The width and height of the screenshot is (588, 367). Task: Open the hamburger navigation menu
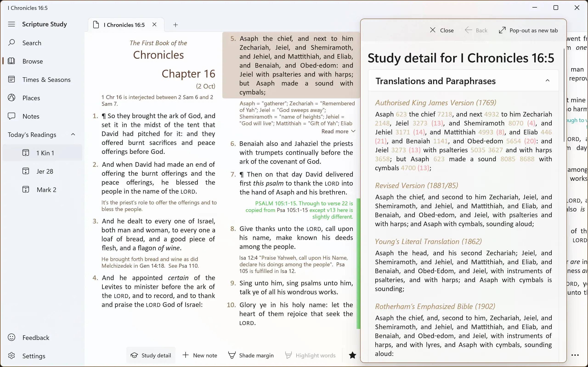(x=11, y=24)
